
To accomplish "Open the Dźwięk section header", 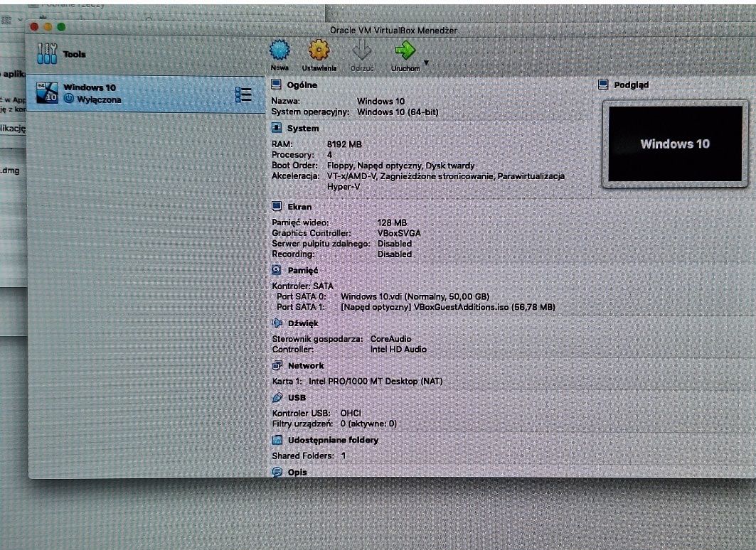I will (303, 323).
